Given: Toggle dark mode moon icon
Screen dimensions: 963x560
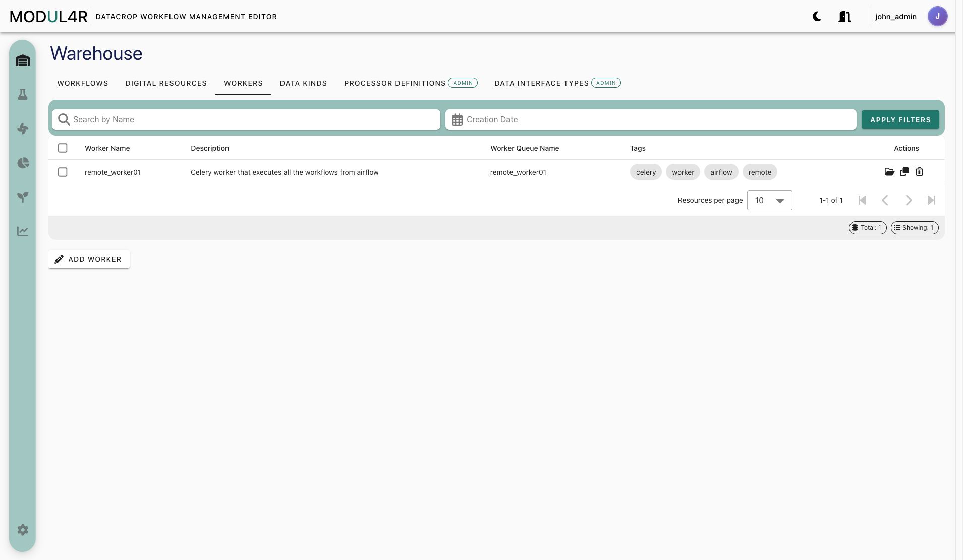Looking at the screenshot, I should [x=817, y=17].
